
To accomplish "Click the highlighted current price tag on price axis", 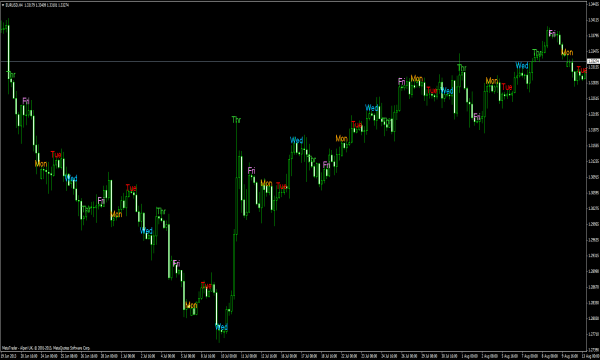I will [593, 61].
